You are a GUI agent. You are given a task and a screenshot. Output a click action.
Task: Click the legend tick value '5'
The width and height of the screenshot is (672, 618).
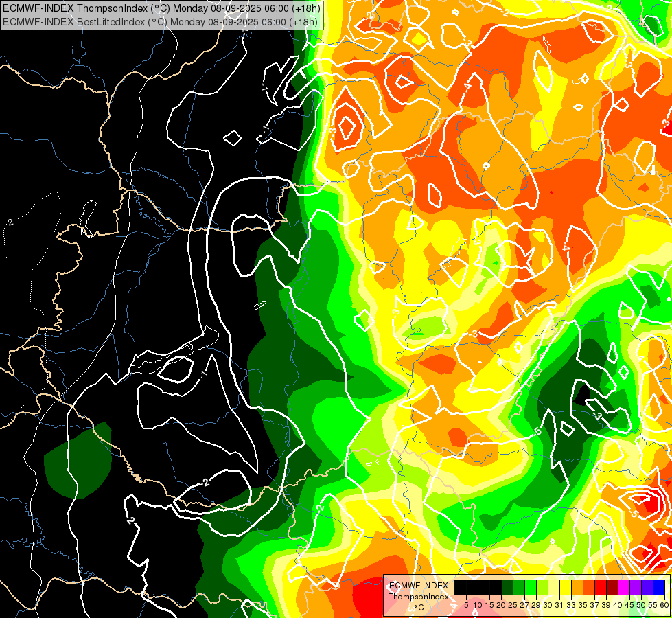(x=466, y=605)
